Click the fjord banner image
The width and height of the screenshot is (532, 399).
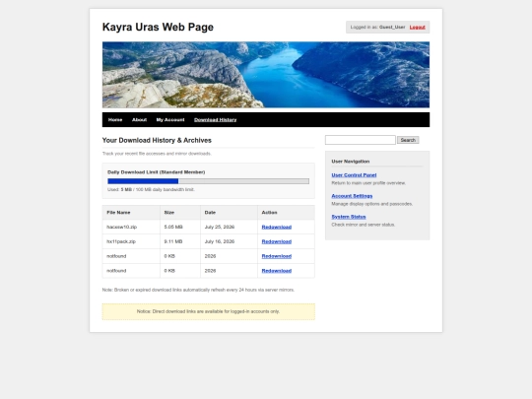click(266, 75)
